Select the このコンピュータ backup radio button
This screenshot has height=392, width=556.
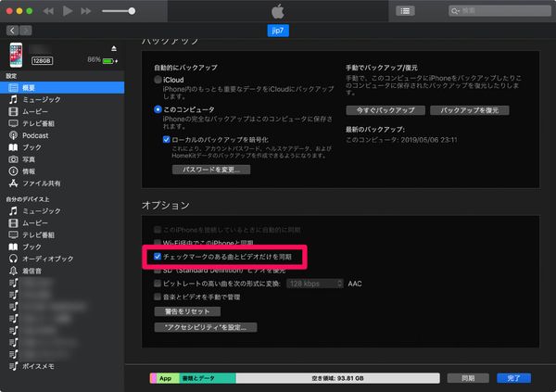point(158,109)
